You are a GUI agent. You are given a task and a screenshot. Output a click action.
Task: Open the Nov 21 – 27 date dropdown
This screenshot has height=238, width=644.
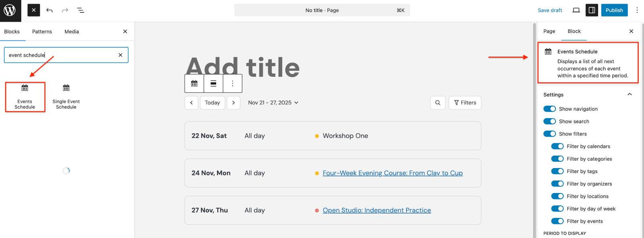coord(273,103)
